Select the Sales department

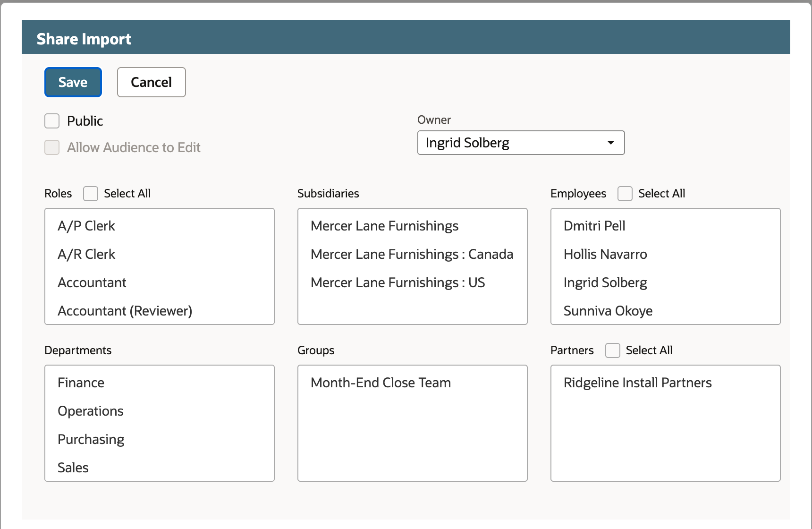pos(160,468)
